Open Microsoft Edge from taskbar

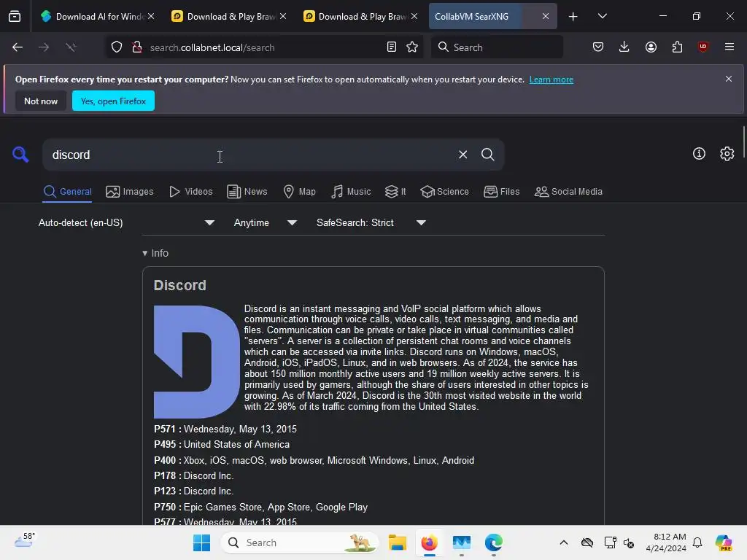(494, 542)
